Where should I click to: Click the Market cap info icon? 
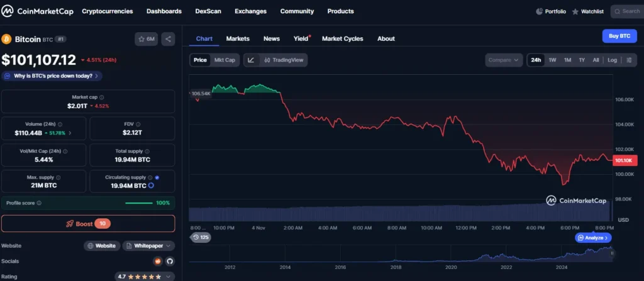[102, 97]
